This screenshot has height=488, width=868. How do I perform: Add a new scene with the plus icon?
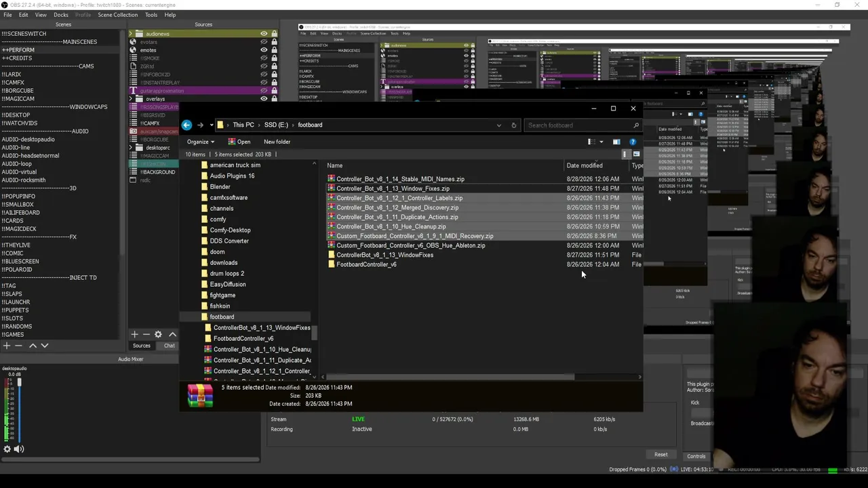pos(6,346)
